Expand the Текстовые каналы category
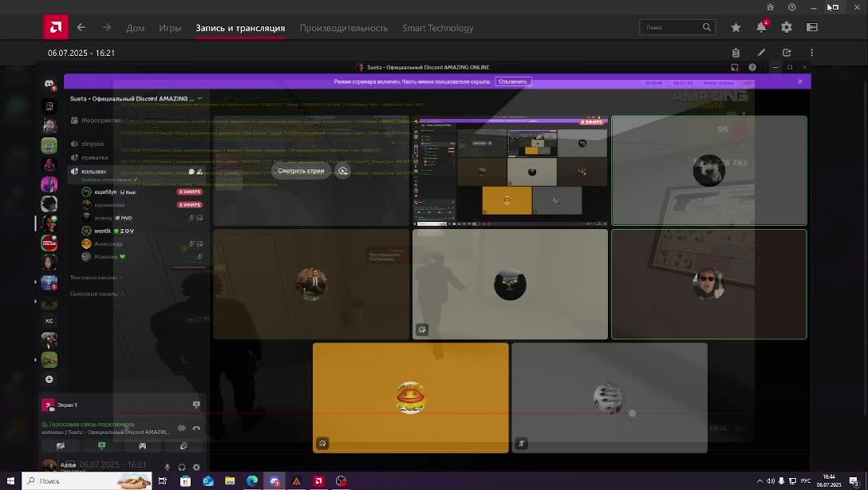Image resolution: width=868 pixels, height=490 pixels. click(x=96, y=278)
